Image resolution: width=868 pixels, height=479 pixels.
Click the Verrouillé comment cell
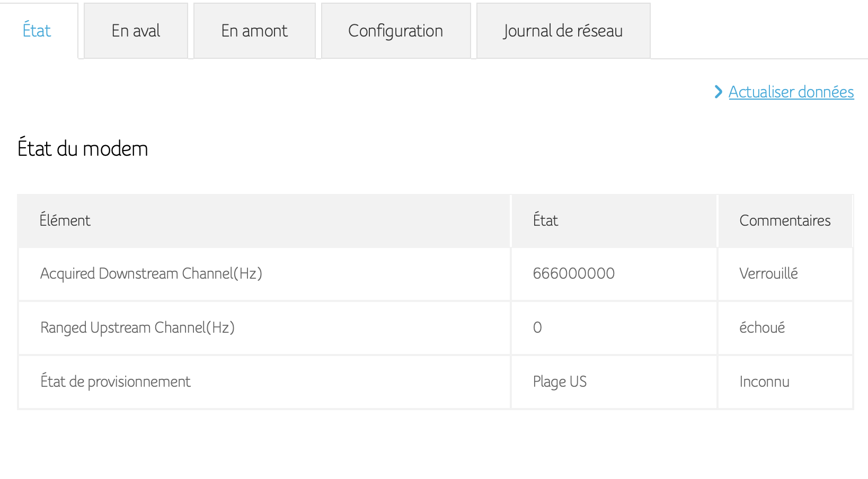click(x=768, y=273)
